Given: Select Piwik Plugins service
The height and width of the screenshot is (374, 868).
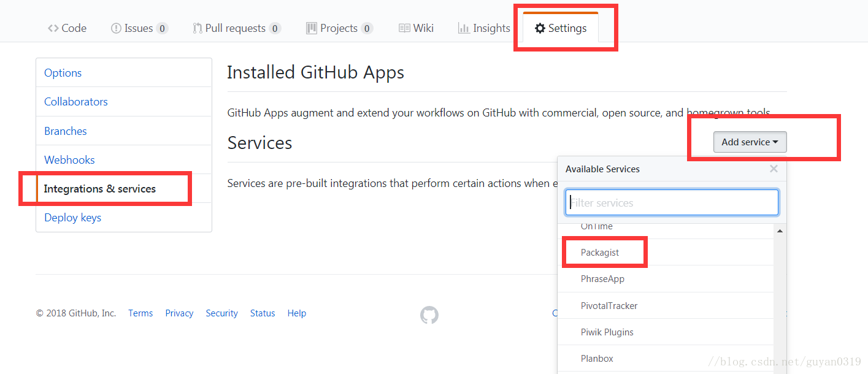Looking at the screenshot, I should point(666,332).
